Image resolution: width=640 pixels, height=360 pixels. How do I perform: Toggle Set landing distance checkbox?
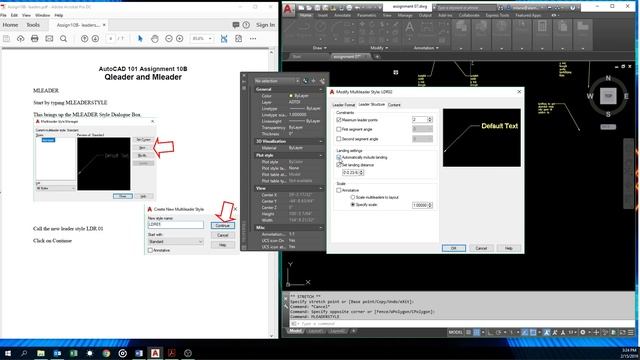coord(339,165)
